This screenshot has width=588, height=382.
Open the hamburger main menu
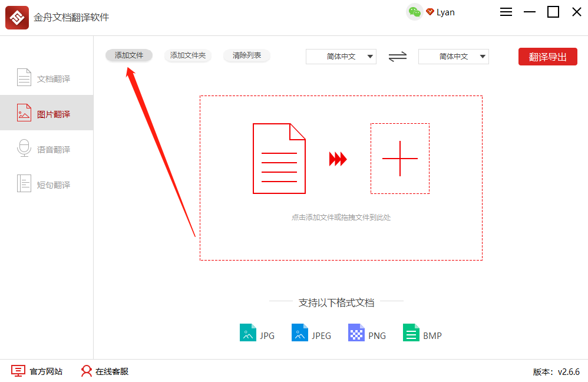point(506,12)
